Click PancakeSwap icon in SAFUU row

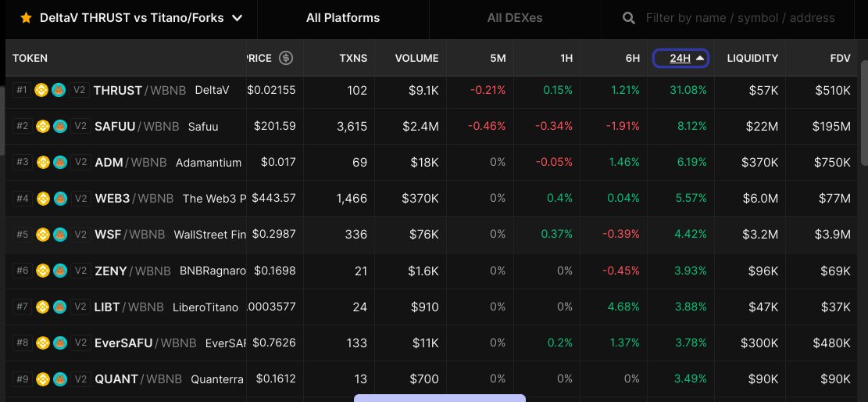pyautogui.click(x=60, y=127)
